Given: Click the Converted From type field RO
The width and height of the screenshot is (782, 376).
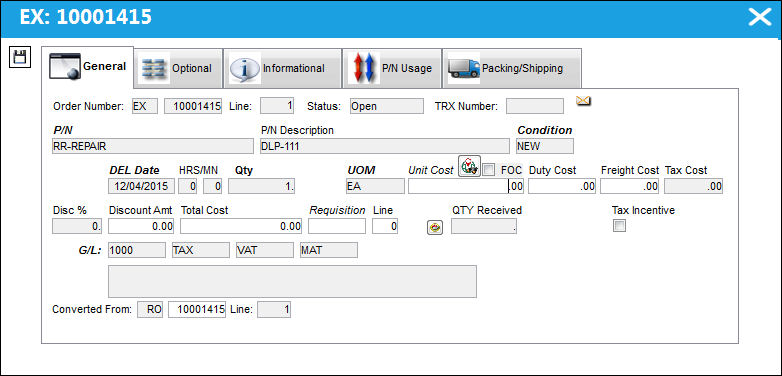Looking at the screenshot, I should pos(150,310).
